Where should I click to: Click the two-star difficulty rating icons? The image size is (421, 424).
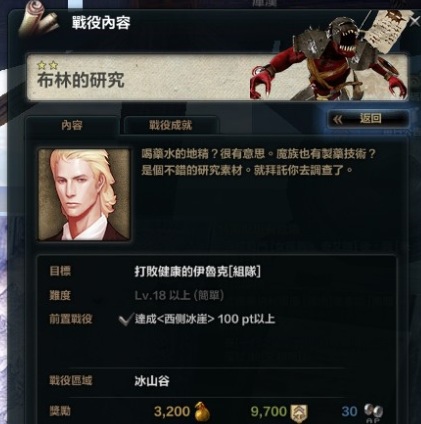(48, 65)
